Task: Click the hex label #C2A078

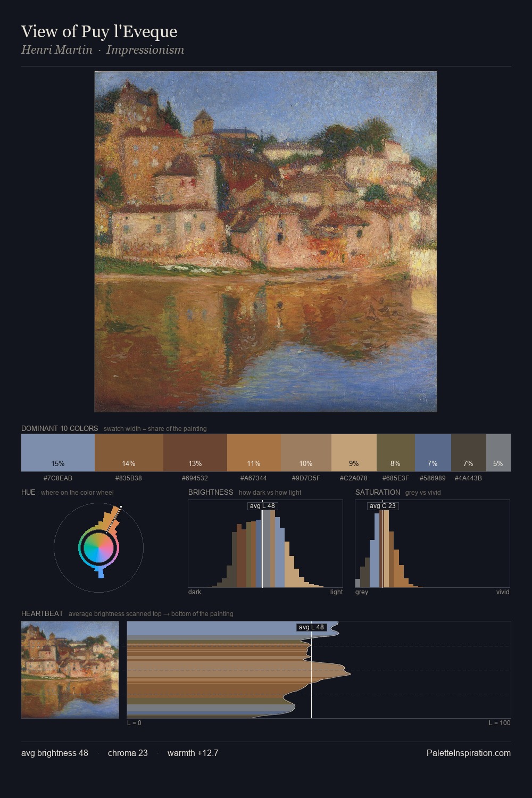Action: point(354,478)
